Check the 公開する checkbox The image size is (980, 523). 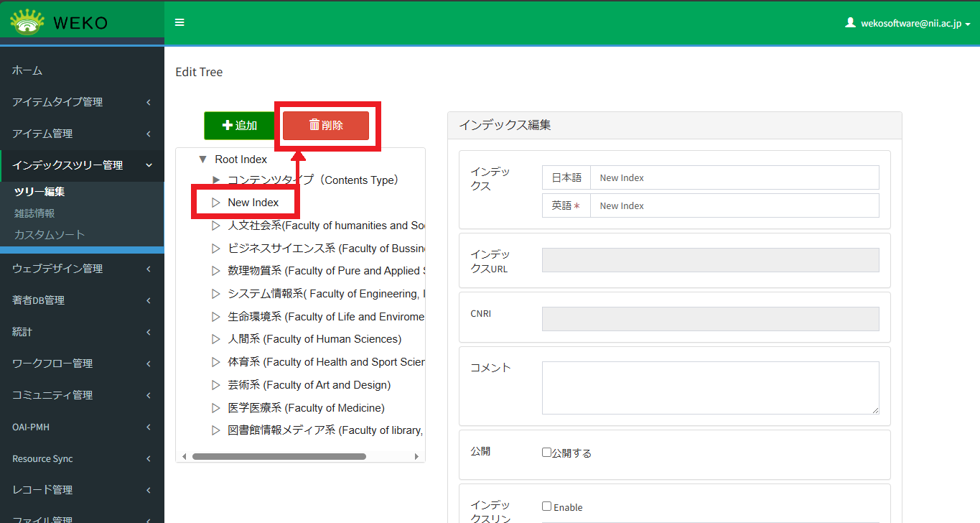(x=546, y=453)
